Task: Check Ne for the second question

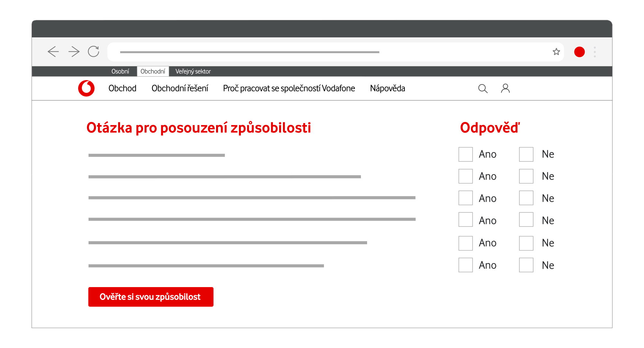Action: click(x=526, y=176)
